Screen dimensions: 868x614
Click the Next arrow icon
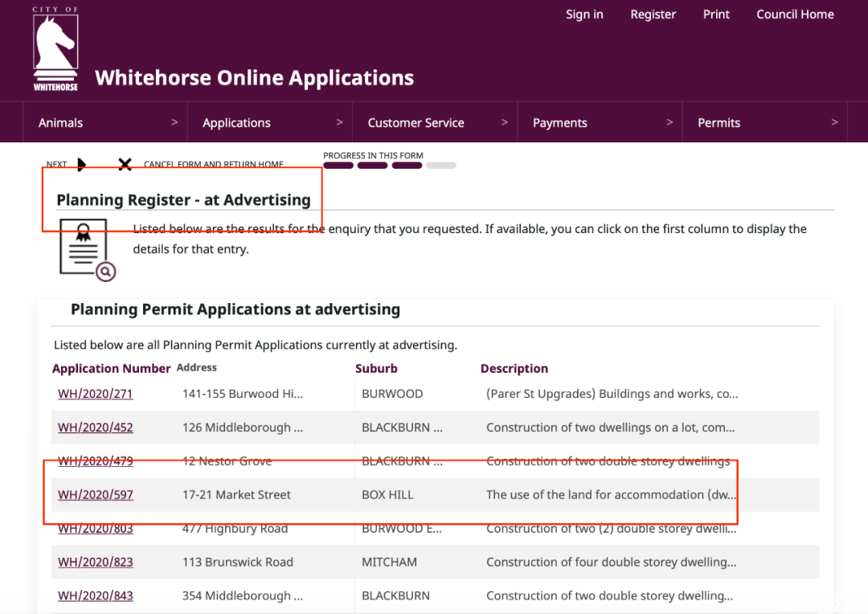coord(82,165)
